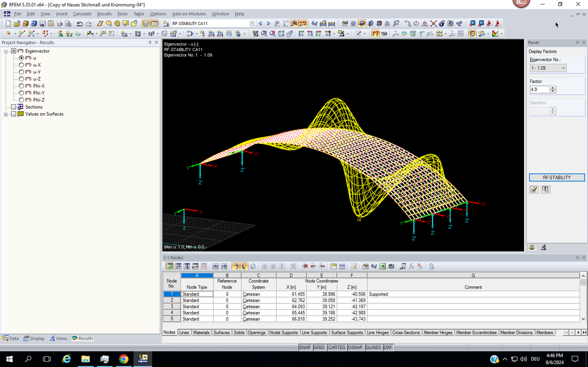Click Excel export icon in table toolbar
The image size is (588, 367).
coord(383,266)
